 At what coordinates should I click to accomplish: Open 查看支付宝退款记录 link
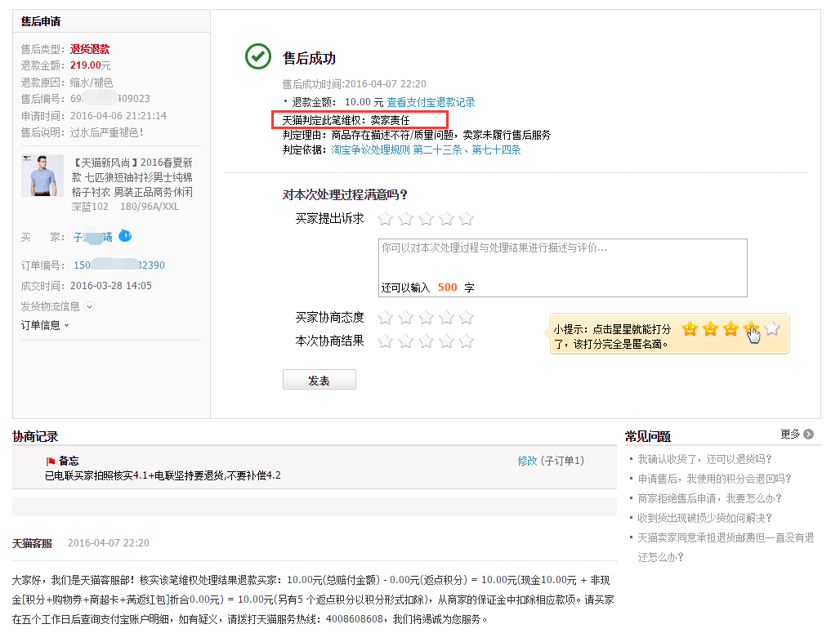click(431, 102)
